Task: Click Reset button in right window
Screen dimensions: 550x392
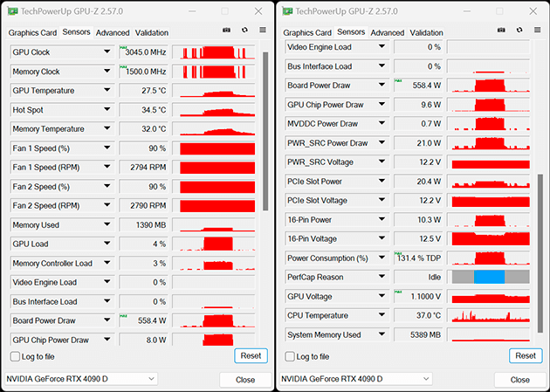Action: click(x=526, y=356)
